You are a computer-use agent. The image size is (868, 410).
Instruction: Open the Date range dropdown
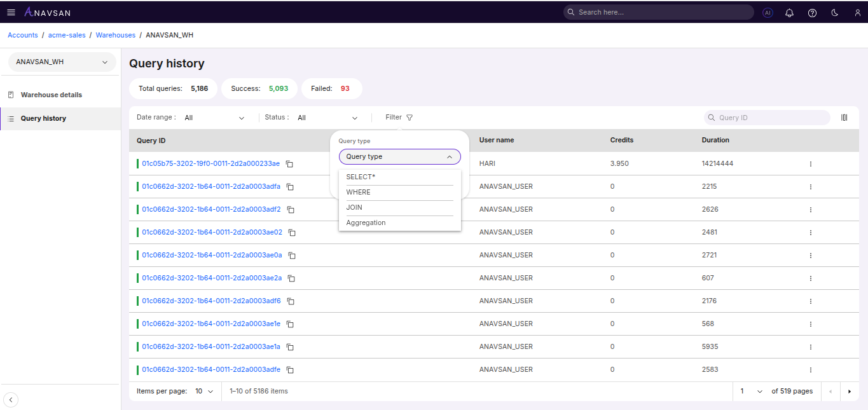coord(216,117)
